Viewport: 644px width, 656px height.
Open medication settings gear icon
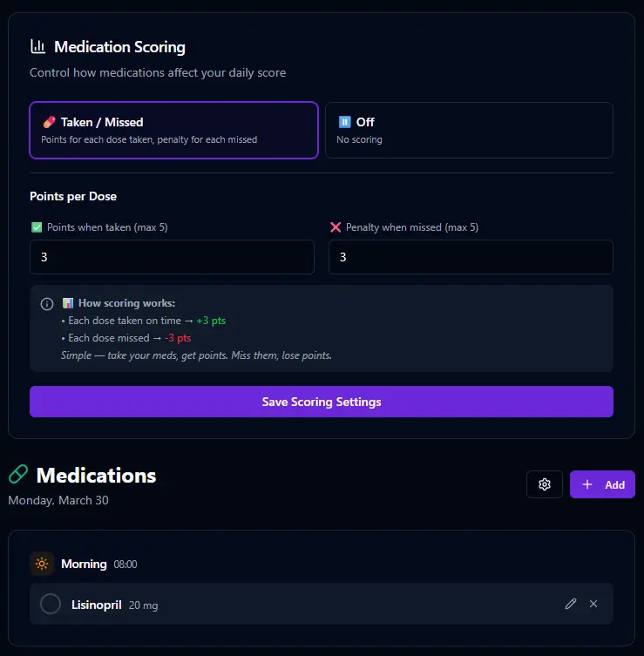(545, 484)
